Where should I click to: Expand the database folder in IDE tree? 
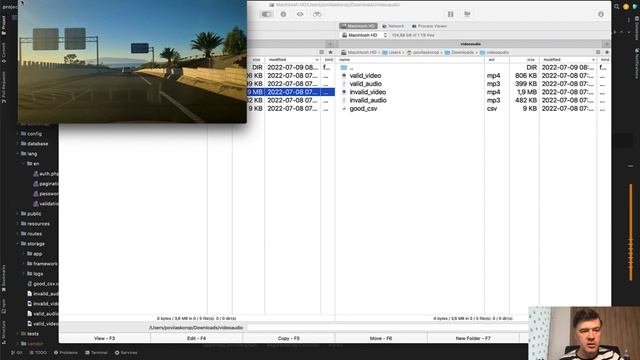tap(19, 144)
